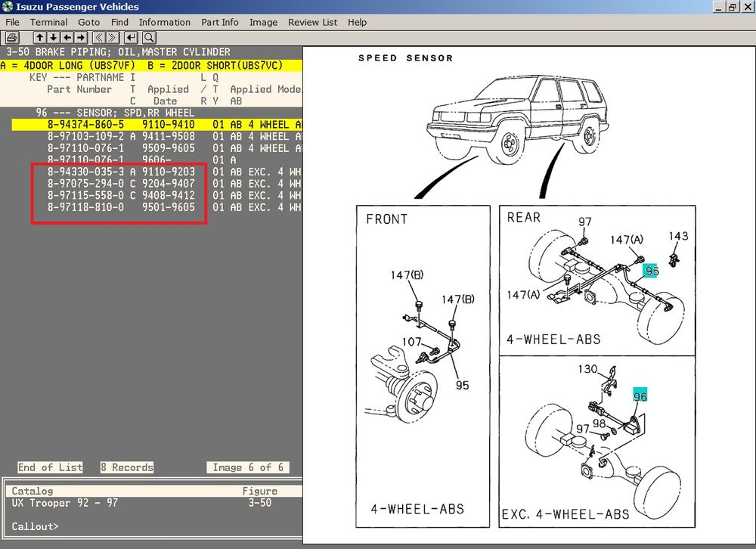Click the yellow 4DOOR LONG model legend
This screenshot has width=756, height=549.
tap(151, 65)
